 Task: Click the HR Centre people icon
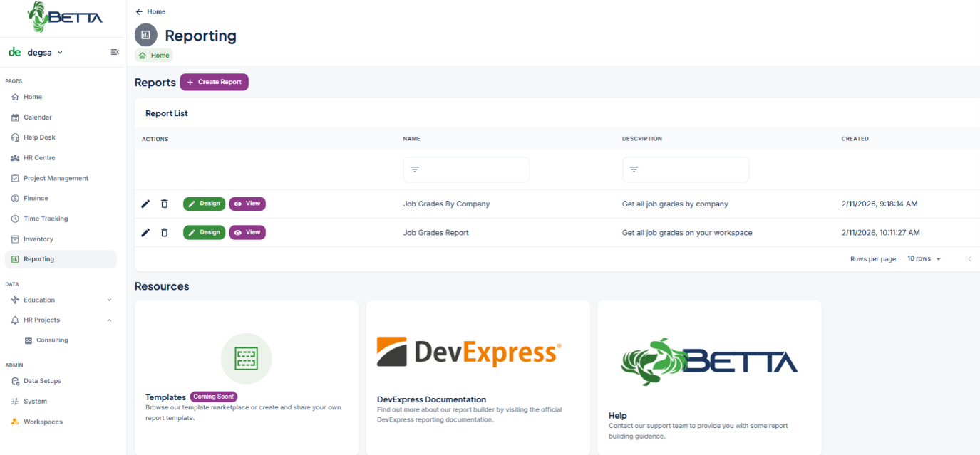(x=15, y=158)
